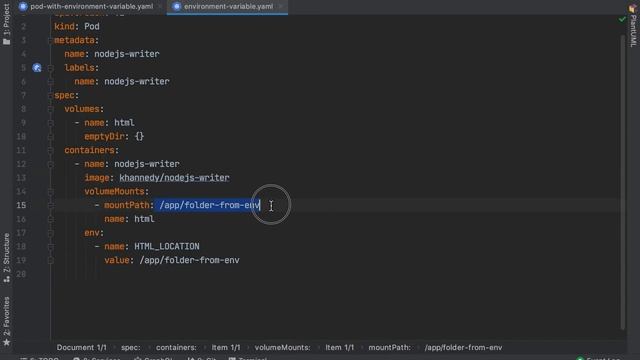Click the HTML_LOCATION variable name
The height and width of the screenshot is (360, 640).
coord(167,247)
